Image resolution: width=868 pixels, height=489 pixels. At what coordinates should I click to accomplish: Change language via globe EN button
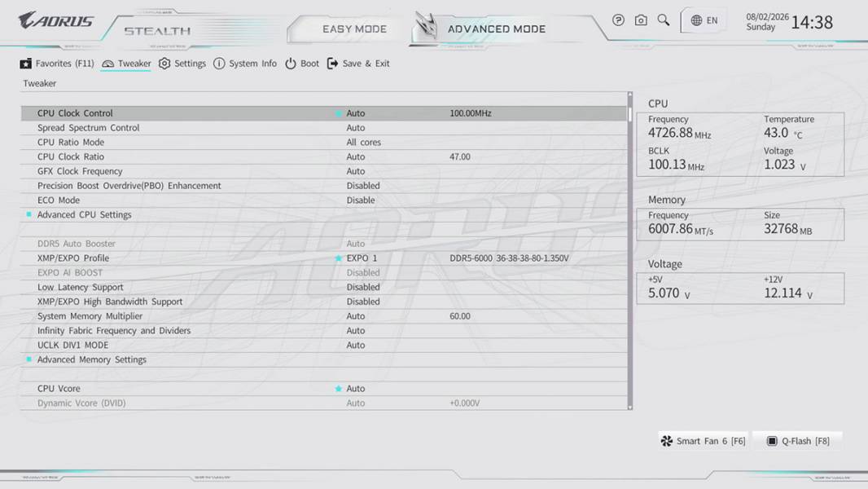click(x=704, y=20)
